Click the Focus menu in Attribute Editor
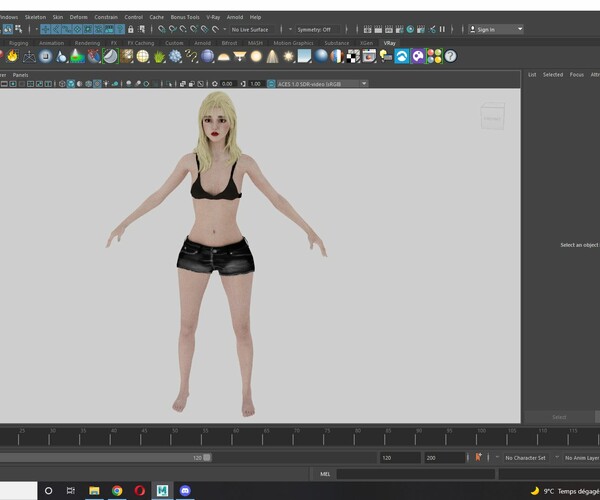This screenshot has height=500, width=600. click(577, 75)
